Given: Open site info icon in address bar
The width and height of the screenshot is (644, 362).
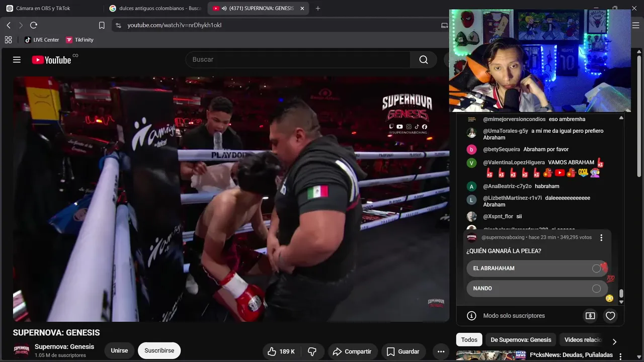Looking at the screenshot, I should [118, 25].
